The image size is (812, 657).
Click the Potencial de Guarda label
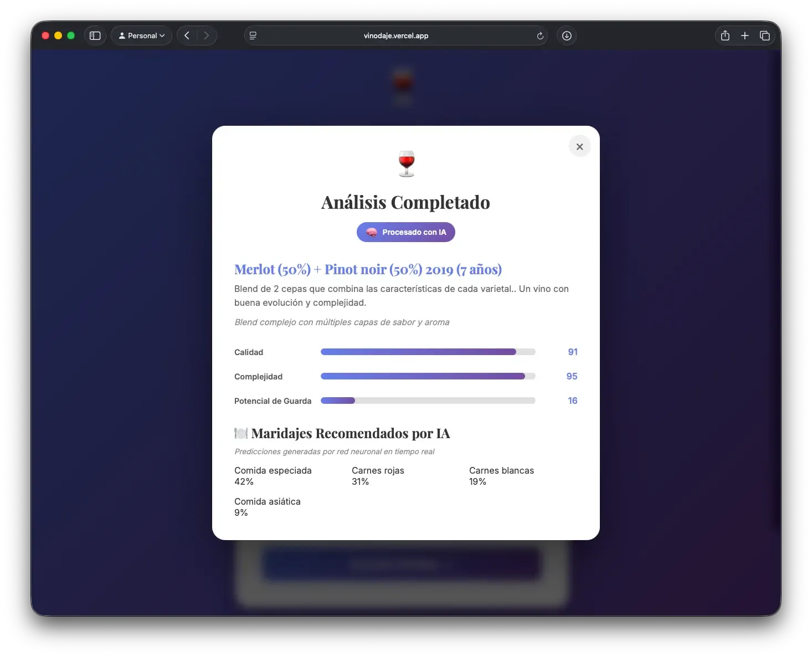[x=273, y=401]
